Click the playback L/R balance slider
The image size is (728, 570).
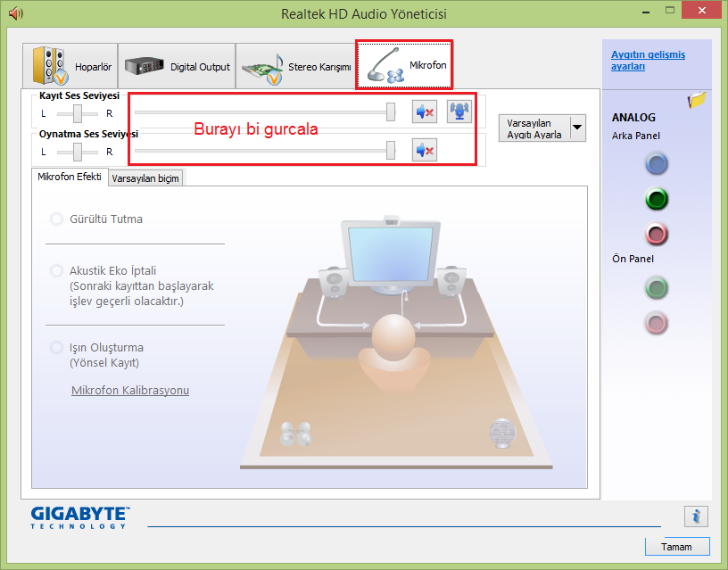pos(77,152)
